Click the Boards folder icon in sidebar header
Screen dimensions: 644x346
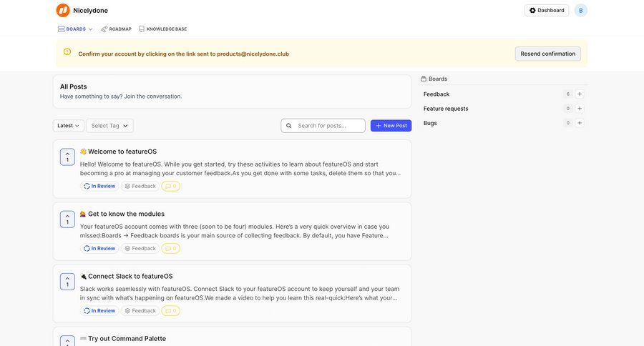(424, 79)
